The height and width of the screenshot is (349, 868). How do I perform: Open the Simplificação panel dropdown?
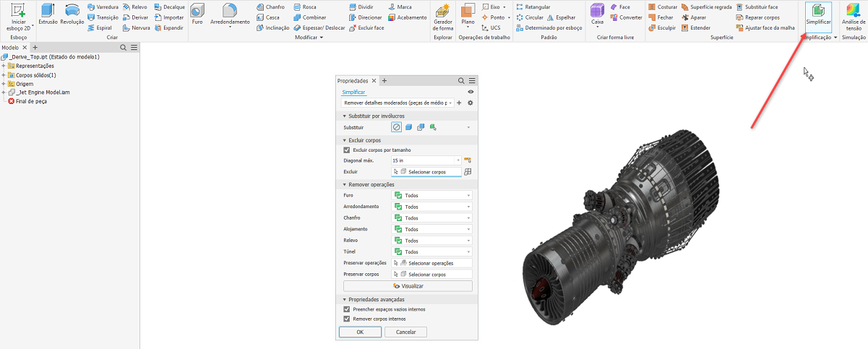[x=819, y=37]
